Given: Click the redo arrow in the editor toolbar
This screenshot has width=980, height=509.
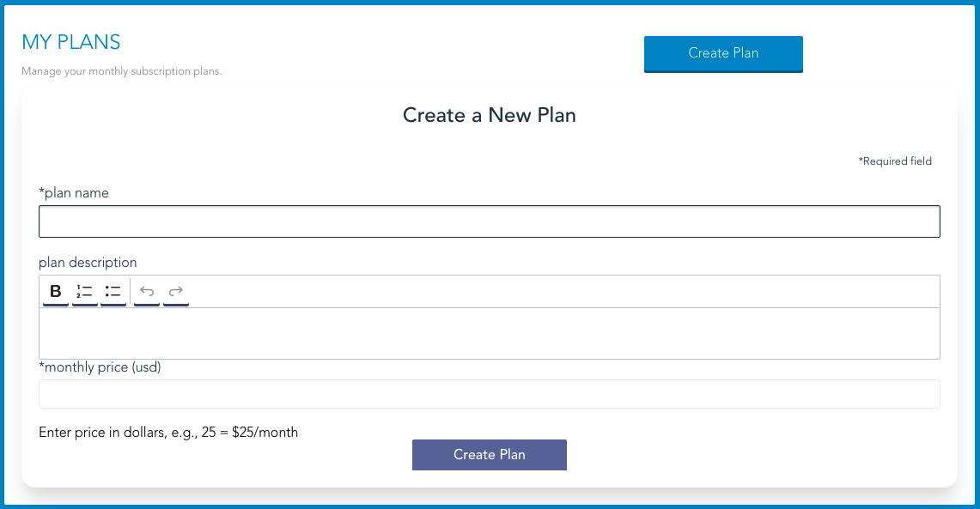Looking at the screenshot, I should [175, 291].
